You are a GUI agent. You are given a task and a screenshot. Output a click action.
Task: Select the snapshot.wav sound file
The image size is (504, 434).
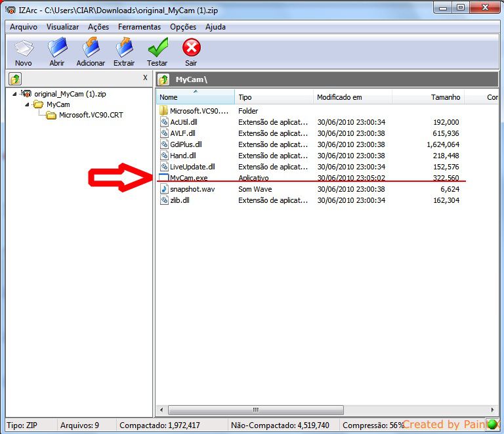[x=193, y=189]
